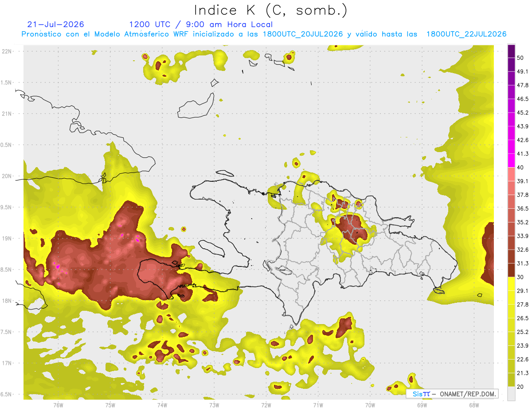Select the darkest purple swatch above 50

point(511,51)
